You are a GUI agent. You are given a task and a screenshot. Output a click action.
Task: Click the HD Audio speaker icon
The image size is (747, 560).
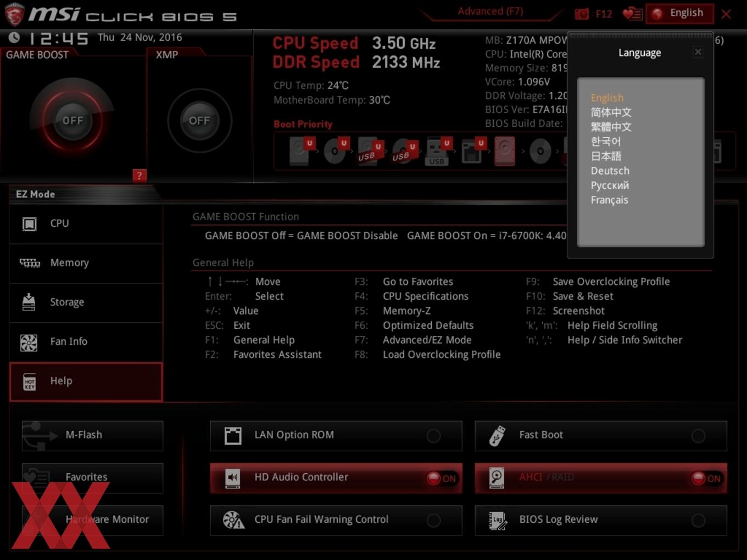coord(233,478)
